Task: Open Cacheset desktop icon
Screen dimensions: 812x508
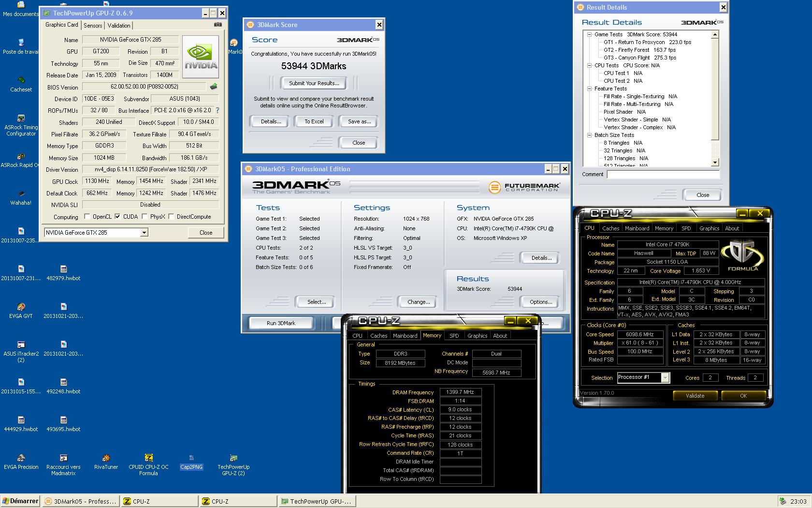Action: coord(21,84)
